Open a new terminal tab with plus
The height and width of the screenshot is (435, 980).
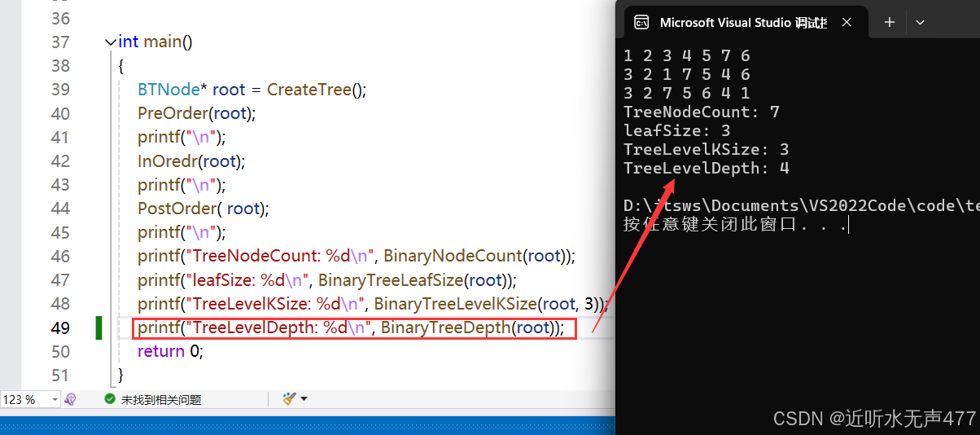coord(890,23)
